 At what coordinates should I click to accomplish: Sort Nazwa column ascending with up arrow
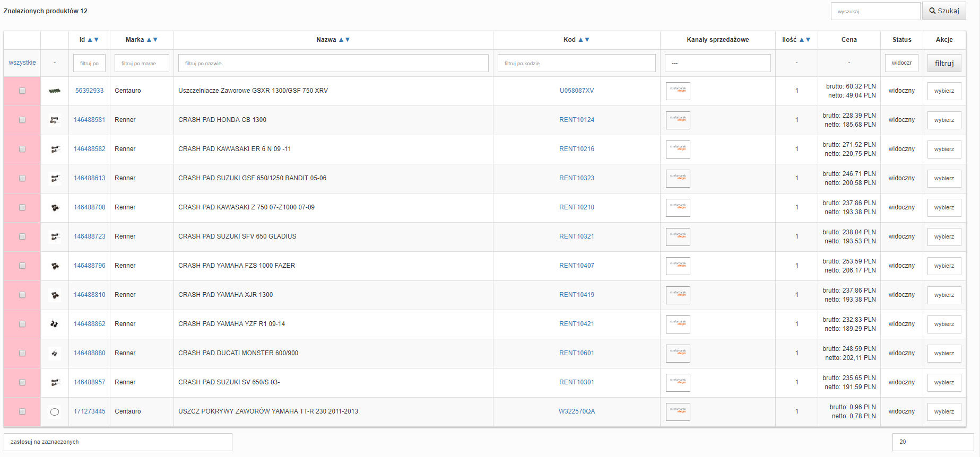[341, 40]
